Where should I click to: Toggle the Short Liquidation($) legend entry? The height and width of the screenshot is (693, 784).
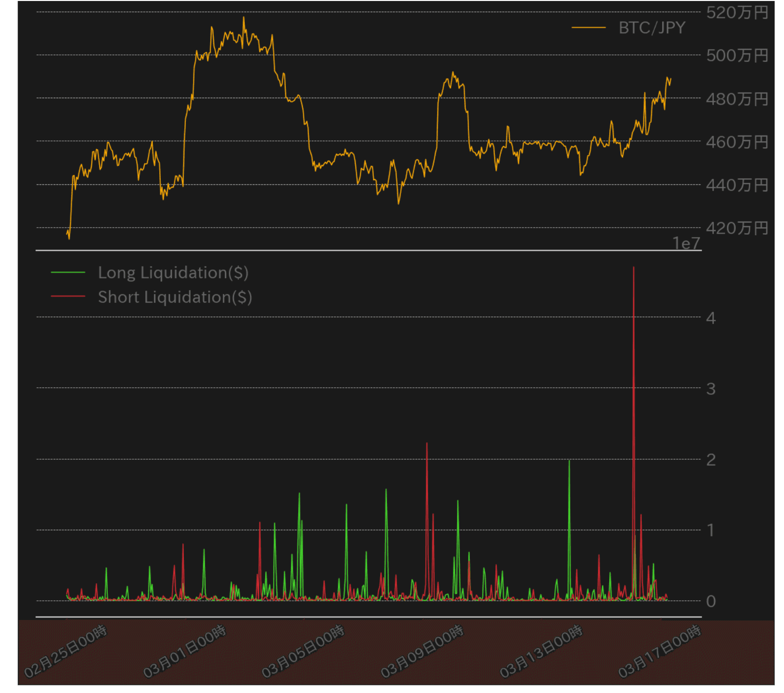[175, 297]
